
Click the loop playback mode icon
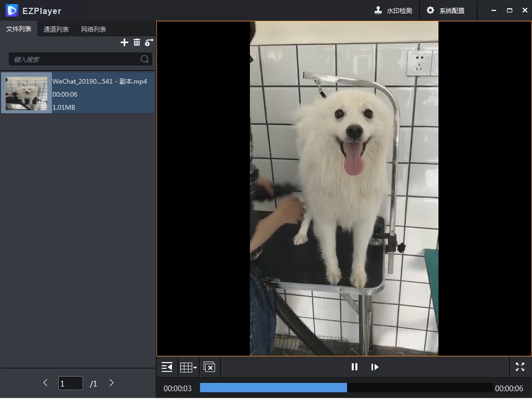tap(150, 43)
